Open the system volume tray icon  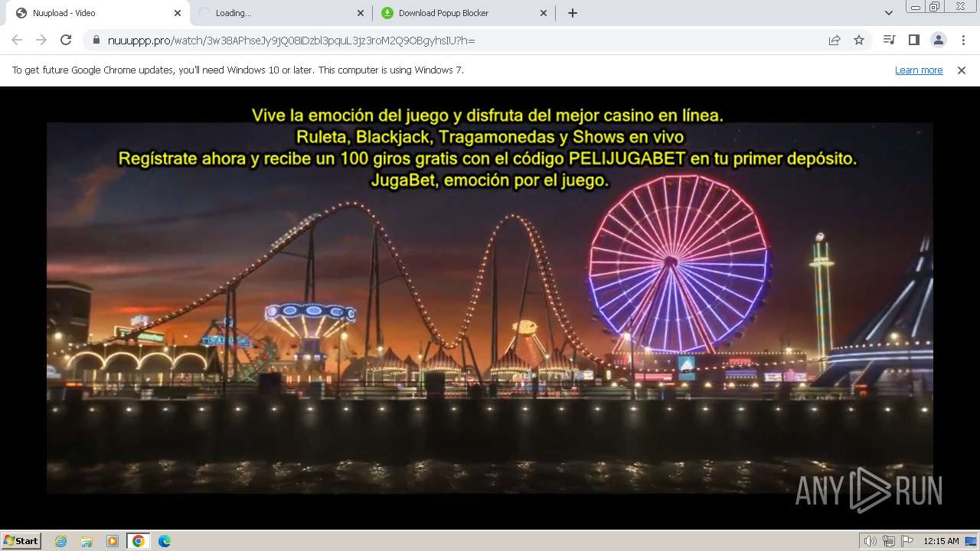point(871,541)
